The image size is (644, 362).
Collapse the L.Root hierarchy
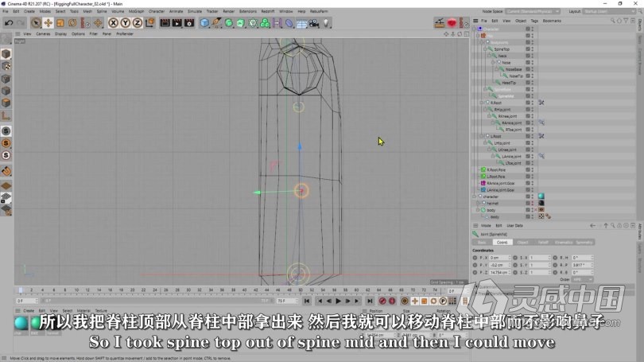point(482,136)
